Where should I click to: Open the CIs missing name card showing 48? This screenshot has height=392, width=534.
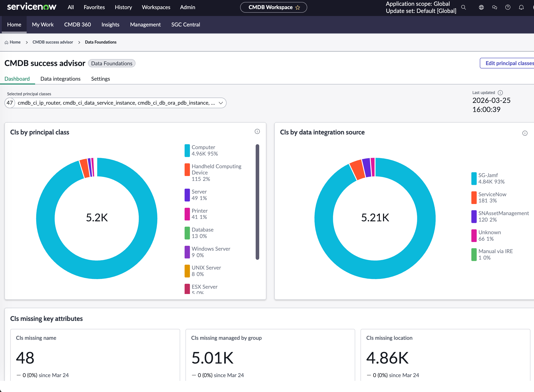click(95, 355)
